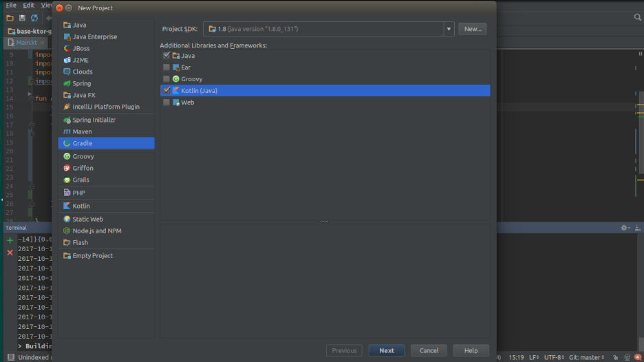644x362 pixels.
Task: Pick J2ME project type
Action: click(107, 60)
